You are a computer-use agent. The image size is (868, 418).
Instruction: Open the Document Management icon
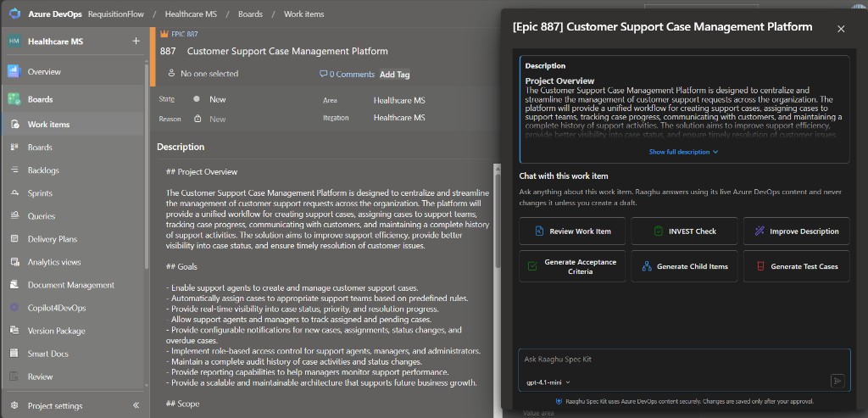pyautogui.click(x=15, y=285)
